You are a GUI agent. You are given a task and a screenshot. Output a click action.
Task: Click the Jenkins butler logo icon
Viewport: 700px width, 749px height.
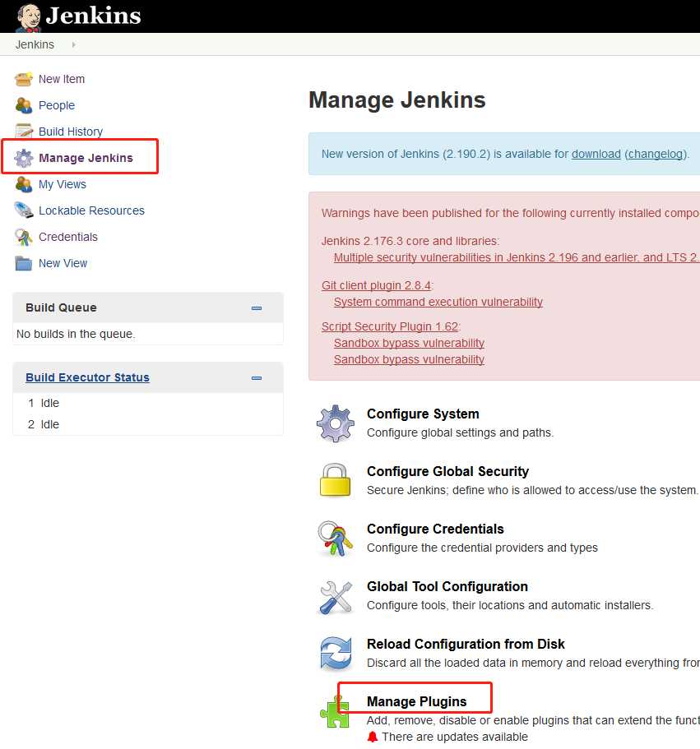[28, 17]
